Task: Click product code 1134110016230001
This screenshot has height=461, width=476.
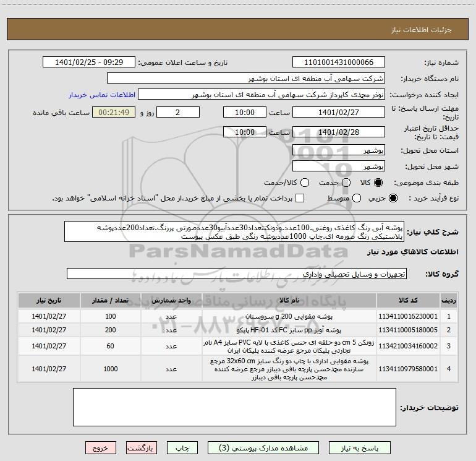Action: [x=408, y=316]
